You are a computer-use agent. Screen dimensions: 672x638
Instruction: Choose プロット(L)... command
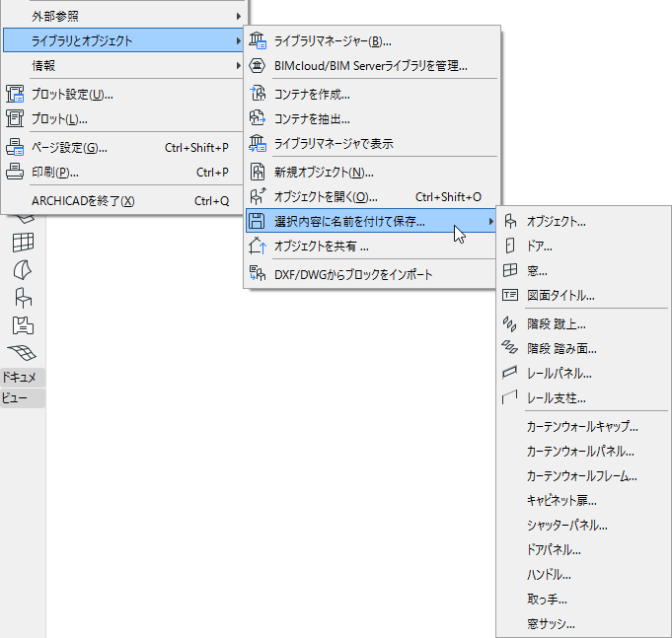123,119
